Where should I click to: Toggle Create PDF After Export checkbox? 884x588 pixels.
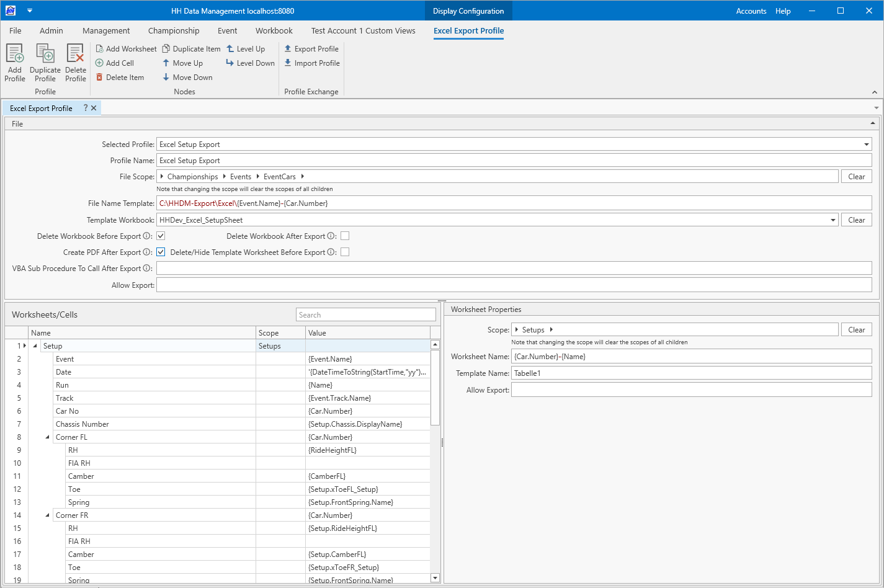point(161,252)
